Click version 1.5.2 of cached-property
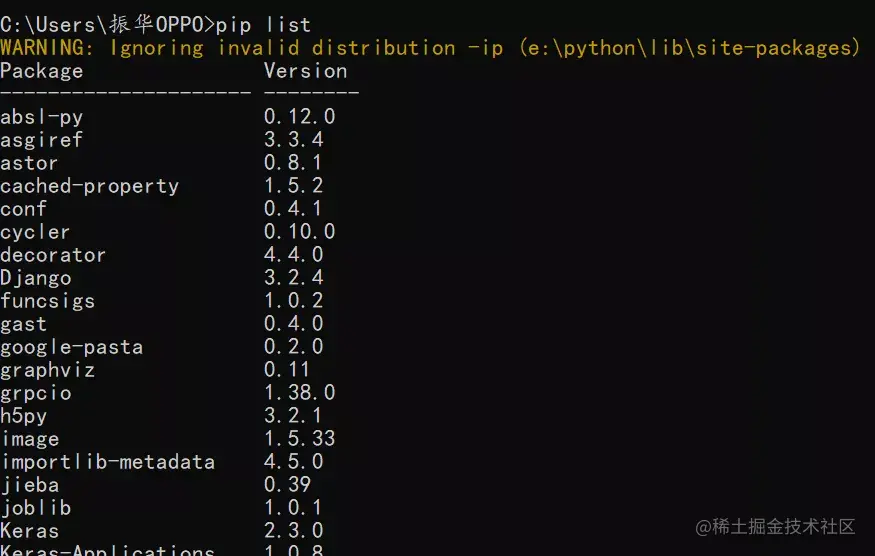The width and height of the screenshot is (875, 556). tap(294, 185)
